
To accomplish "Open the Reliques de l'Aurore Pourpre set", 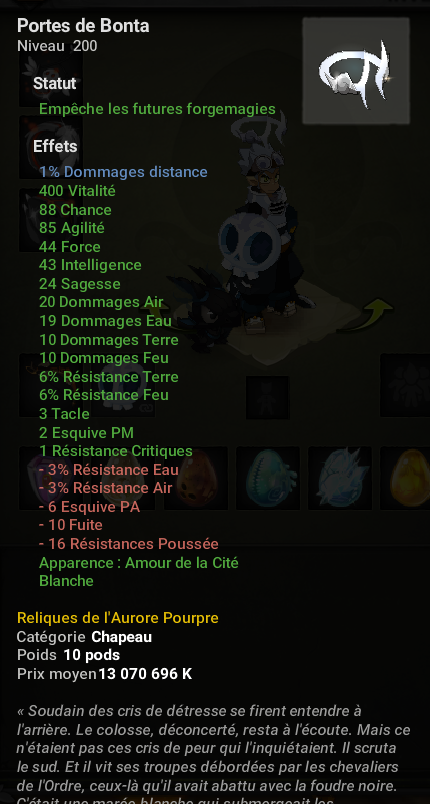I will tap(118, 617).
